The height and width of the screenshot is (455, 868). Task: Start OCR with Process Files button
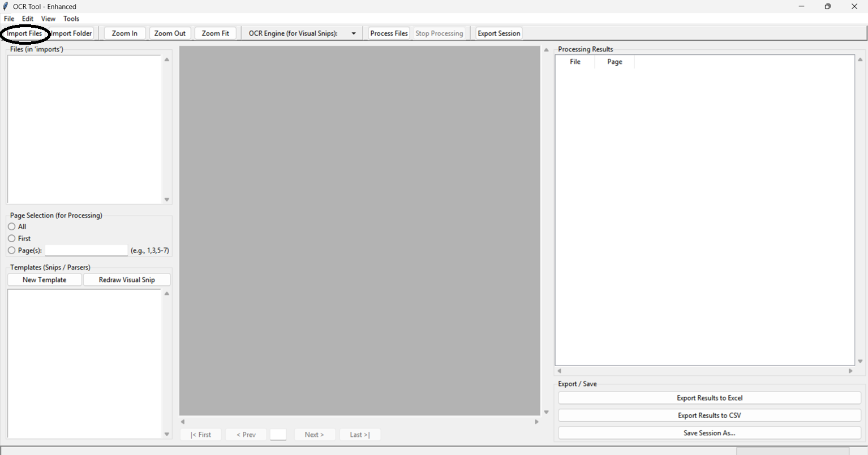[389, 33]
